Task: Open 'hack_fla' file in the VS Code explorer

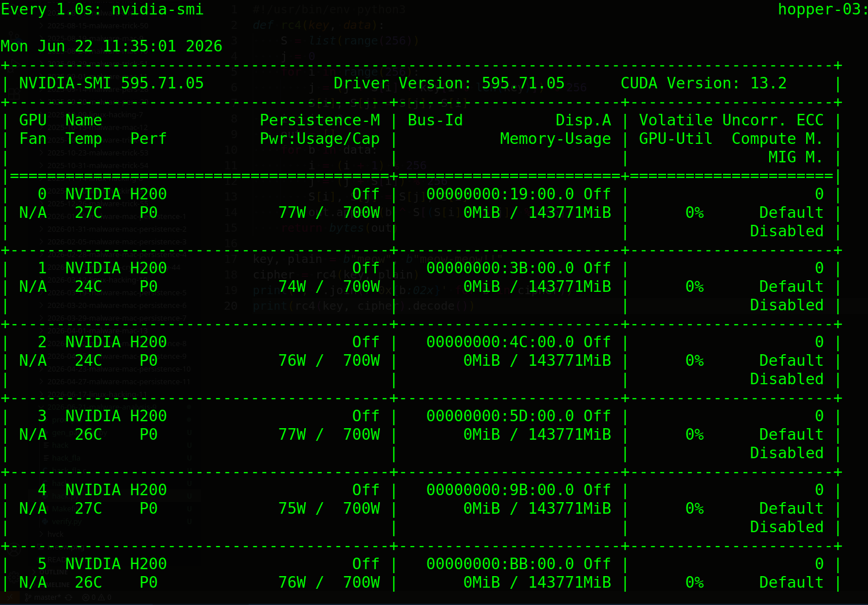Action: click(x=67, y=458)
